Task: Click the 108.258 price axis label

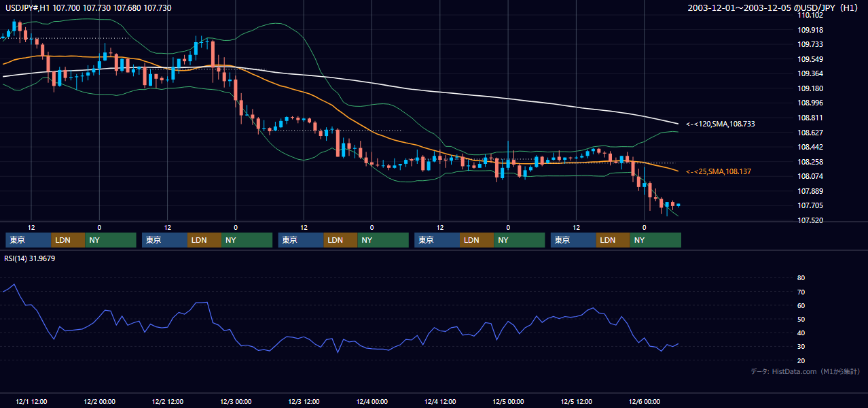Action: coord(810,162)
